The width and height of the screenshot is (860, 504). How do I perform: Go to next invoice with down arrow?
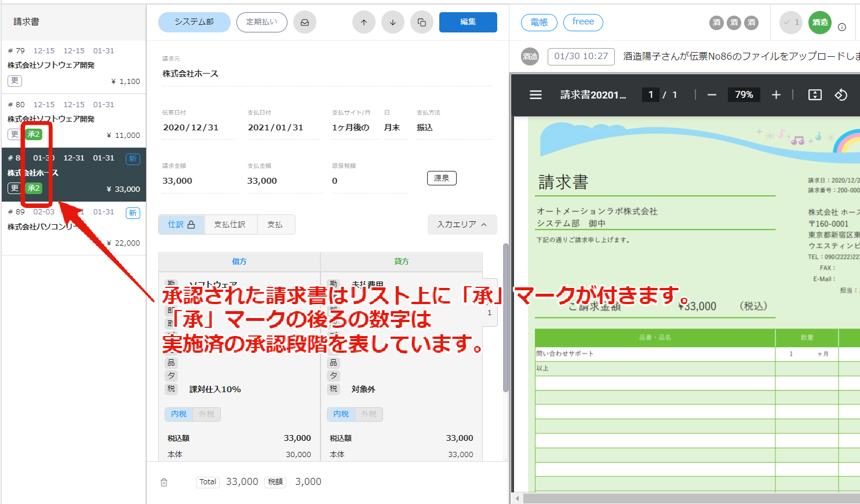click(393, 23)
